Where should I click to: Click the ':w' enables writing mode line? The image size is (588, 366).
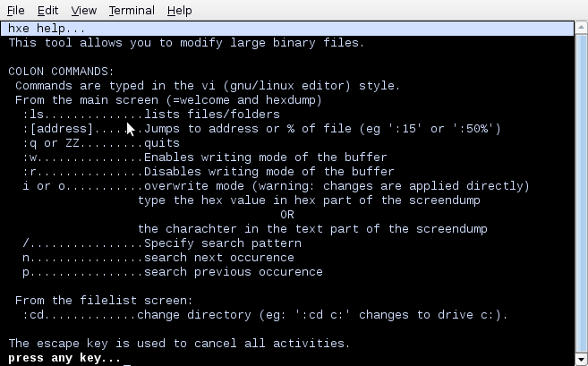pos(205,157)
